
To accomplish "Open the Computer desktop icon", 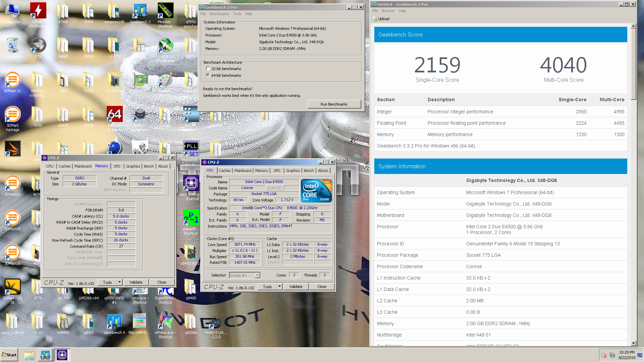I will pyautogui.click(x=12, y=13).
